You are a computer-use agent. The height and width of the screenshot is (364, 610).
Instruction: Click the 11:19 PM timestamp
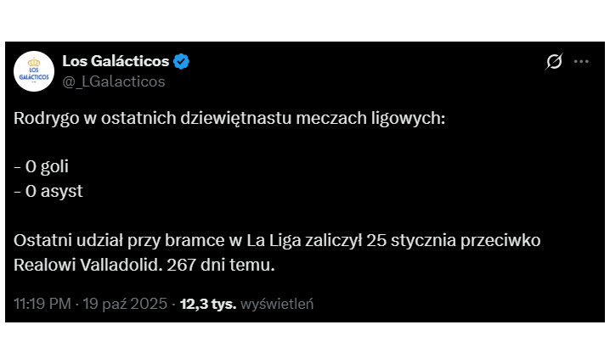pyautogui.click(x=42, y=303)
